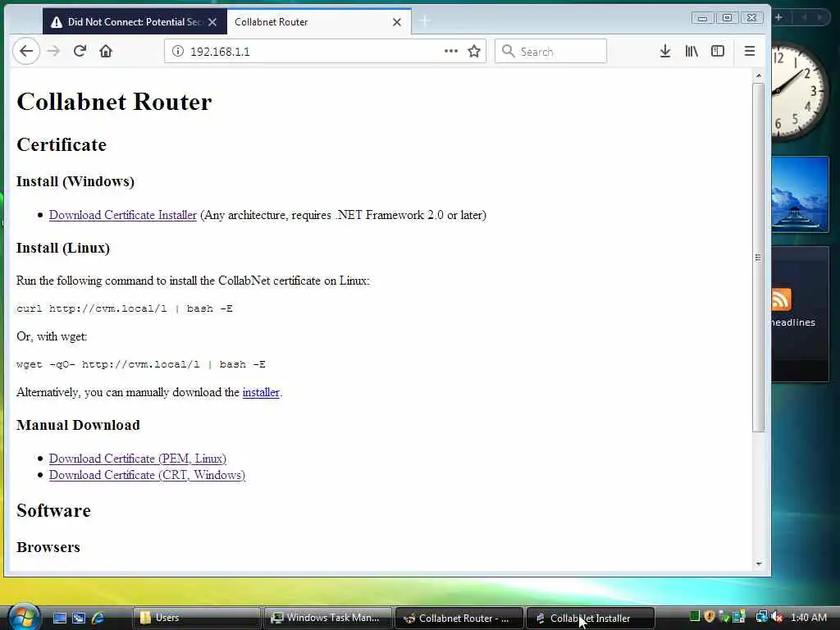The height and width of the screenshot is (630, 840).
Task: Toggle the Firefox sidebar button
Action: click(717, 52)
